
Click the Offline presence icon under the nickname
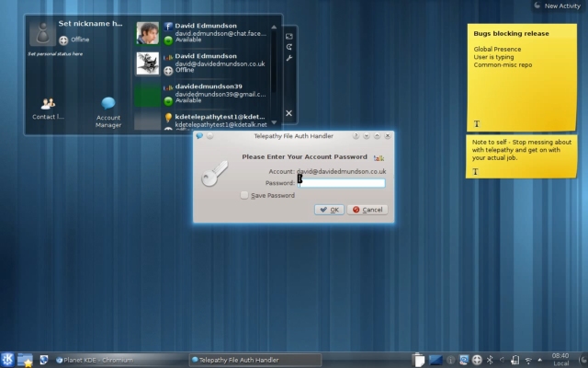click(x=63, y=40)
